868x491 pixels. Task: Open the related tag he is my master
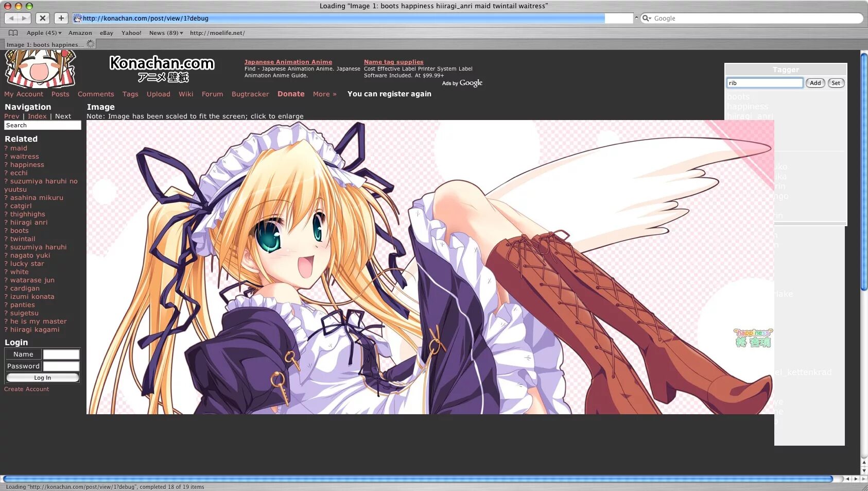(39, 321)
